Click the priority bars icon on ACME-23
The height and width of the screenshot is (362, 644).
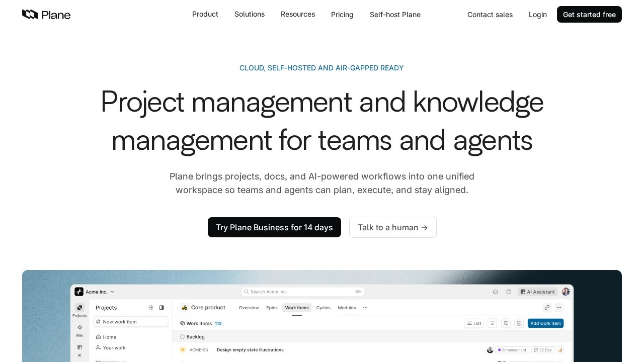[560, 350]
